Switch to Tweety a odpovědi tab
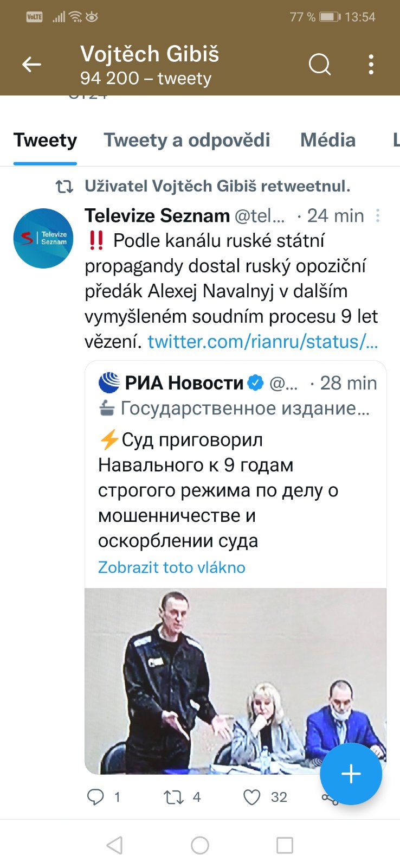Viewport: 400px width, 868px height. [x=187, y=140]
